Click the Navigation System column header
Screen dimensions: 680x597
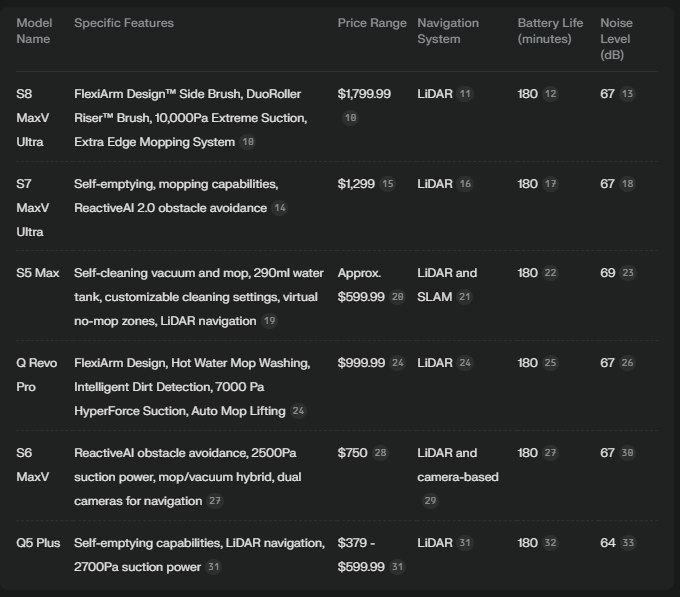tap(448, 31)
